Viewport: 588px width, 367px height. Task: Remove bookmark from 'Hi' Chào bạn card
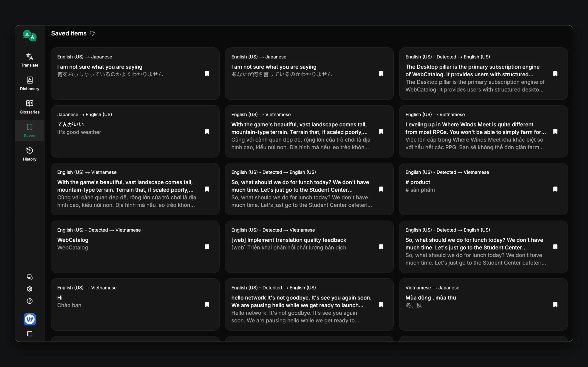point(207,304)
